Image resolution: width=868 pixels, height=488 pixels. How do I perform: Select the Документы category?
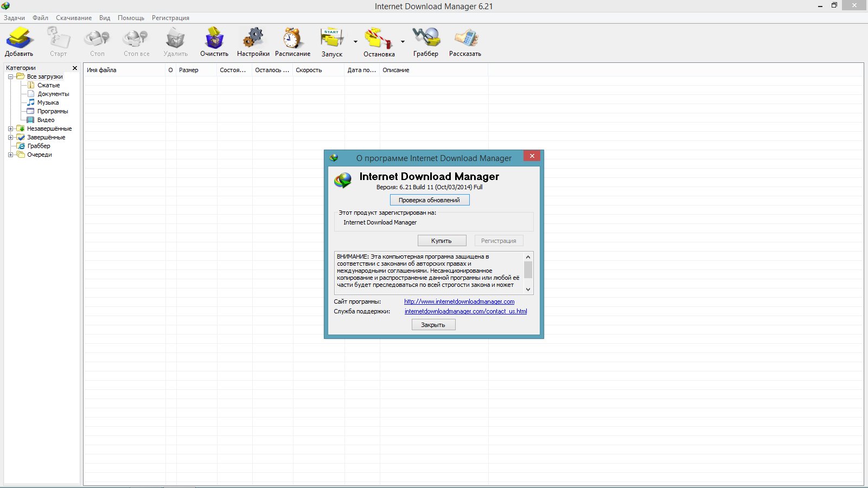(x=53, y=94)
